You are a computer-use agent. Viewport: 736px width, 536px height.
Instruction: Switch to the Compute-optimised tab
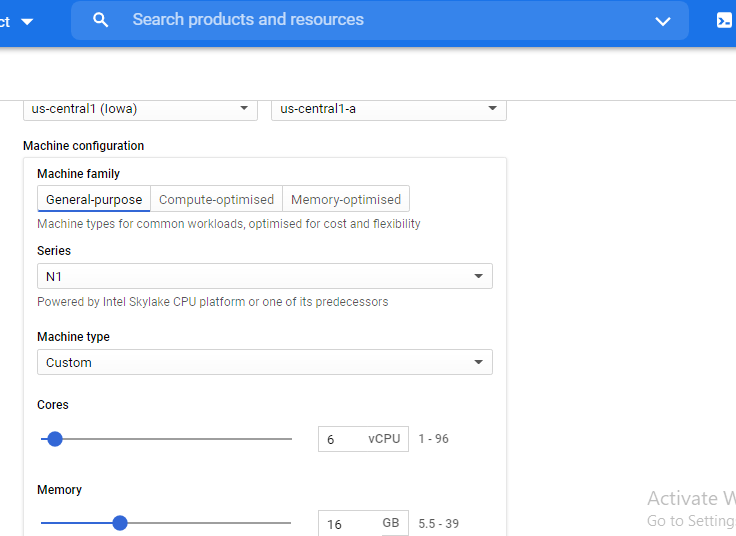tap(216, 199)
